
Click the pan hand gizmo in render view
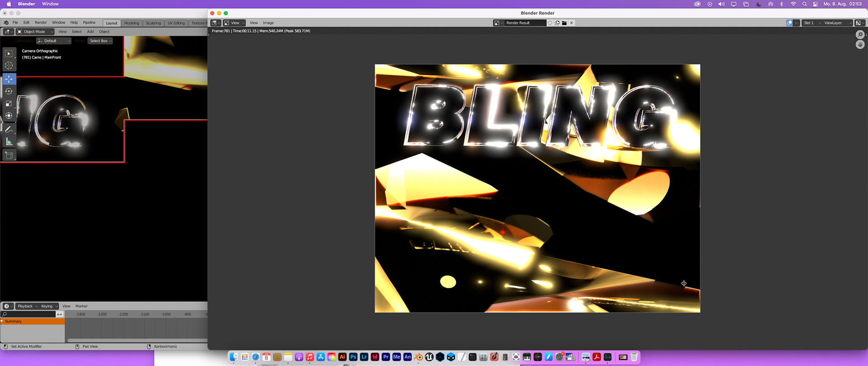point(860,45)
